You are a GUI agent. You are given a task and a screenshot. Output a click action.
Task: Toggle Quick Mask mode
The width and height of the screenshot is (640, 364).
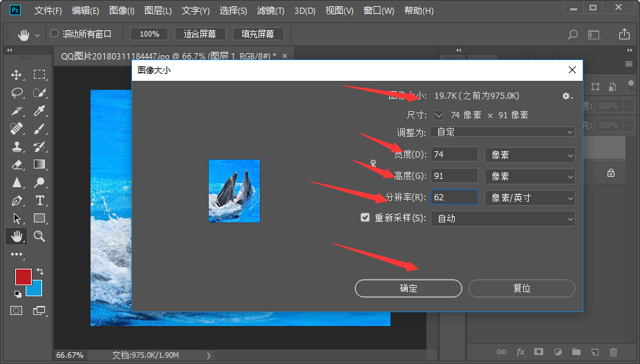[x=17, y=311]
